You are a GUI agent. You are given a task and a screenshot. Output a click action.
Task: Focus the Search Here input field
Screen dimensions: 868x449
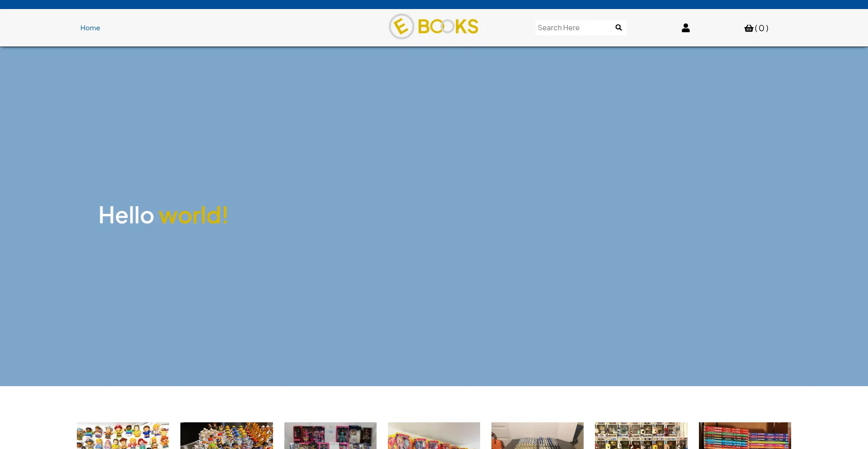coord(574,28)
